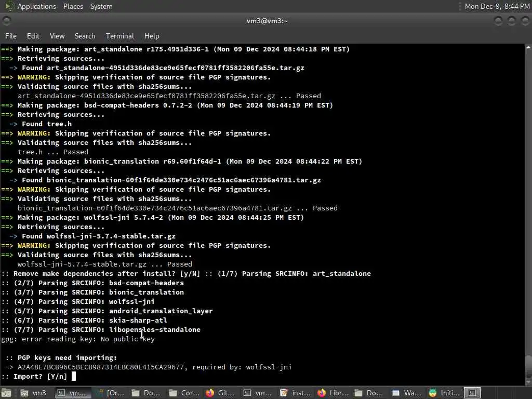532x399 pixels.
Task: Click 'wolfssl-jni-5.7.4-stable.tar.gz ... Passed' line
Action: (x=105, y=264)
